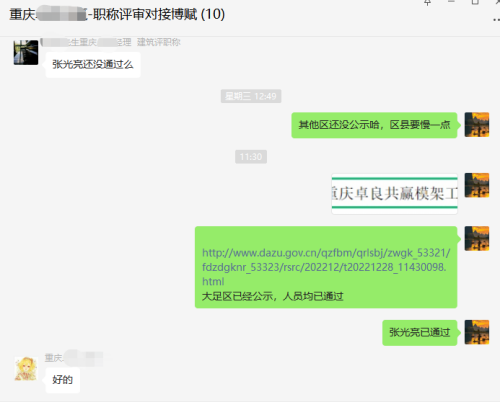Click sender name above 张光亮还没通过么 message
The height and width of the screenshot is (402, 500).
point(110,42)
